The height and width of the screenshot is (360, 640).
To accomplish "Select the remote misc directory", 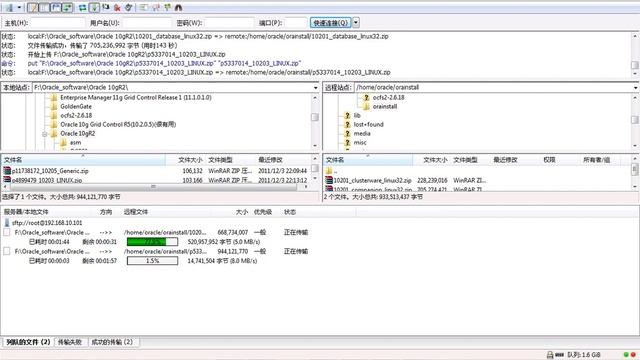I will [x=360, y=142].
